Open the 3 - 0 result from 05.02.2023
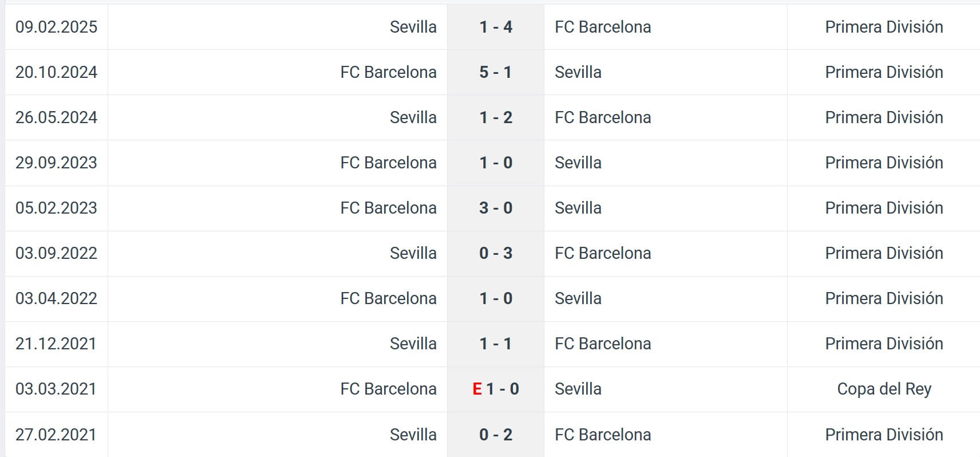The image size is (980, 457). [x=496, y=208]
